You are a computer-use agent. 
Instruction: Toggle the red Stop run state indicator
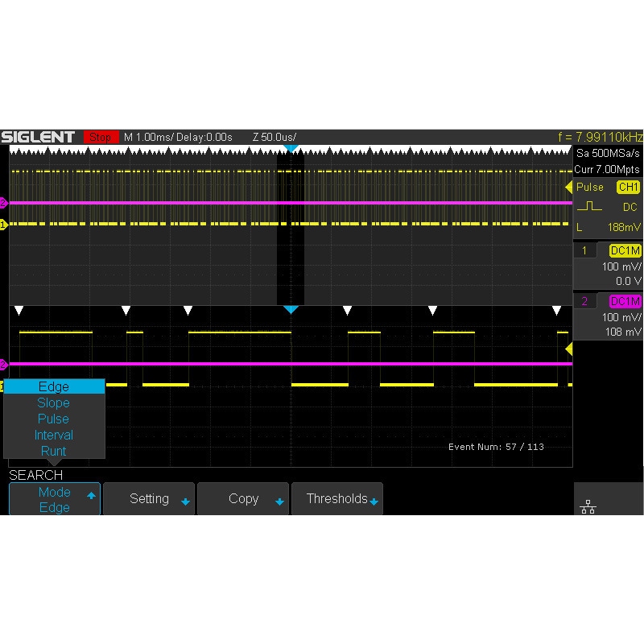[x=101, y=137]
